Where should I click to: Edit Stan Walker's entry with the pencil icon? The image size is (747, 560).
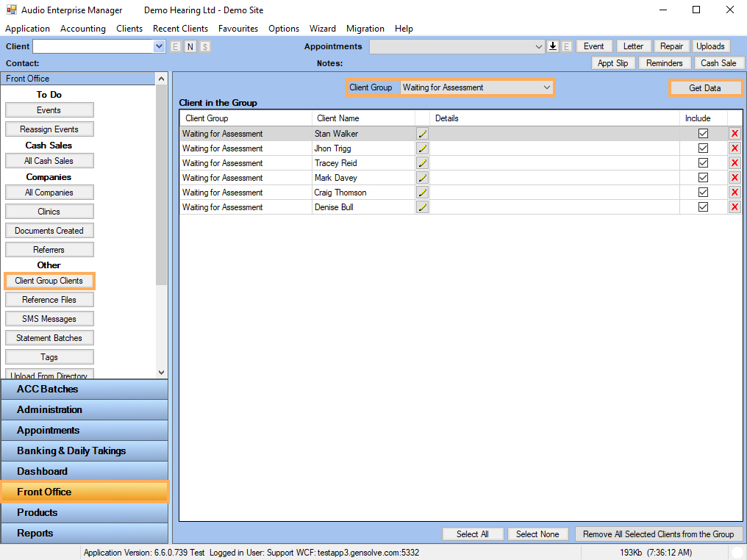pyautogui.click(x=422, y=133)
